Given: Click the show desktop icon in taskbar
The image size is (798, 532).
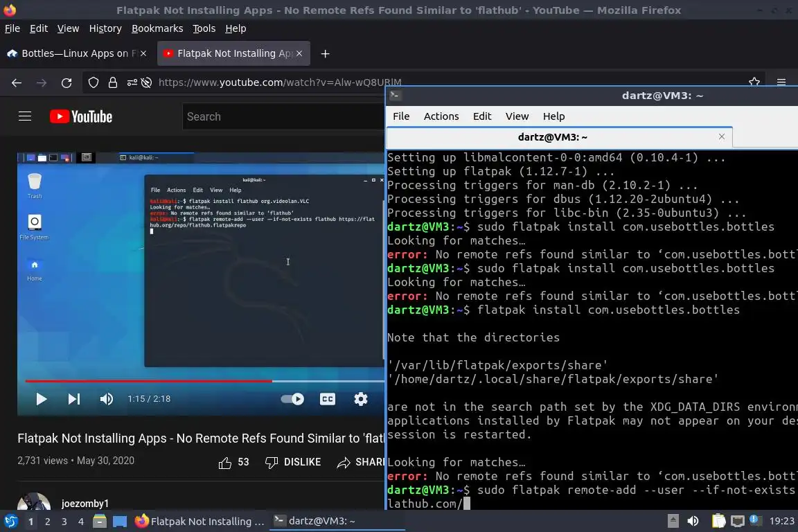Looking at the screenshot, I should click(120, 522).
